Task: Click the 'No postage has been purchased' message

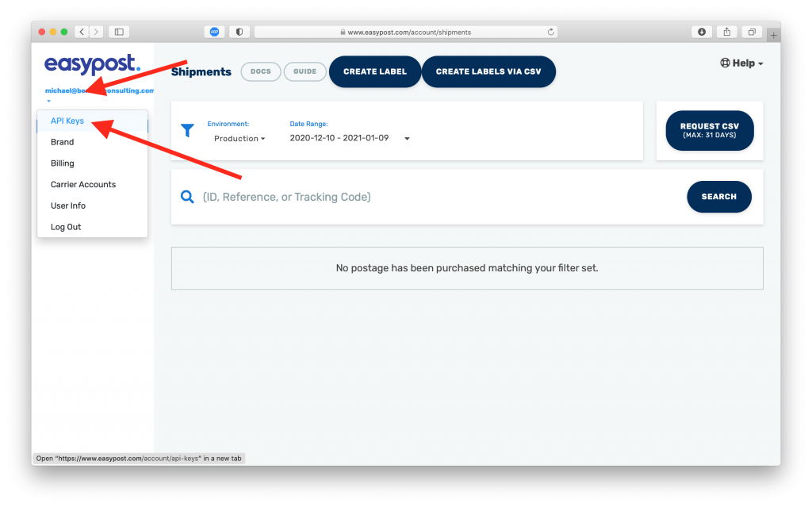Action: [x=467, y=268]
